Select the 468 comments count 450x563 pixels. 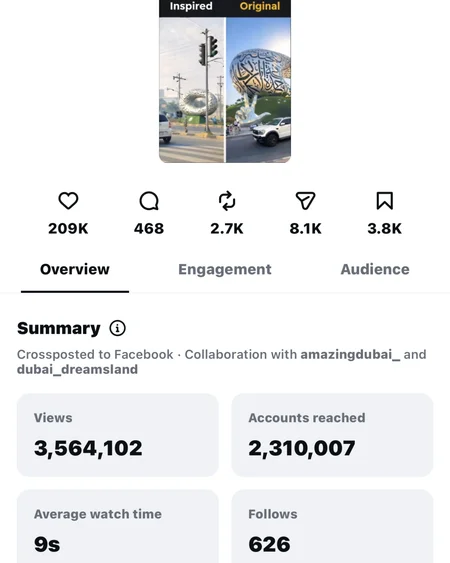[x=149, y=229]
